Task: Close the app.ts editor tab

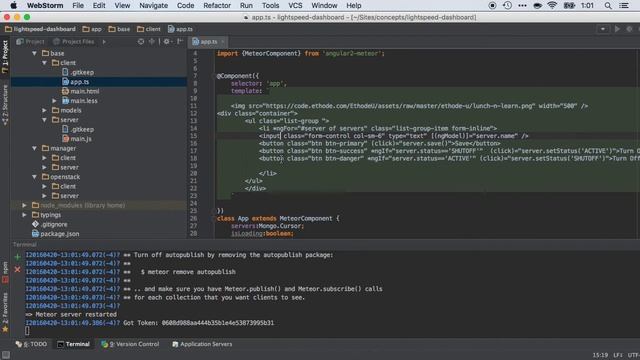Action: (223, 42)
